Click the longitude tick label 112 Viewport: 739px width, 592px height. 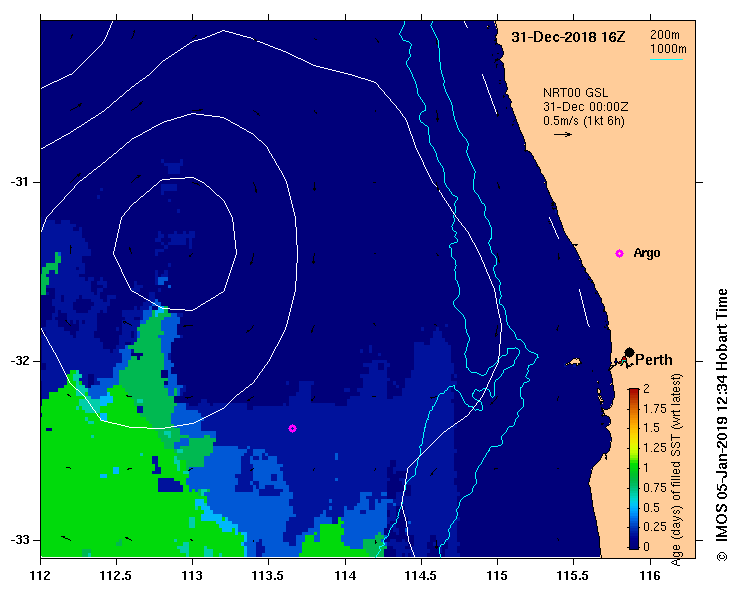(40, 576)
